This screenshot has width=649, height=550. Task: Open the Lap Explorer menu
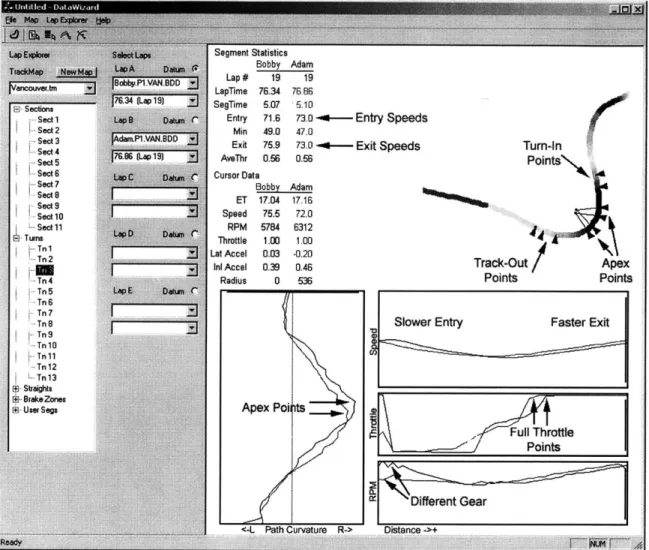(67, 20)
